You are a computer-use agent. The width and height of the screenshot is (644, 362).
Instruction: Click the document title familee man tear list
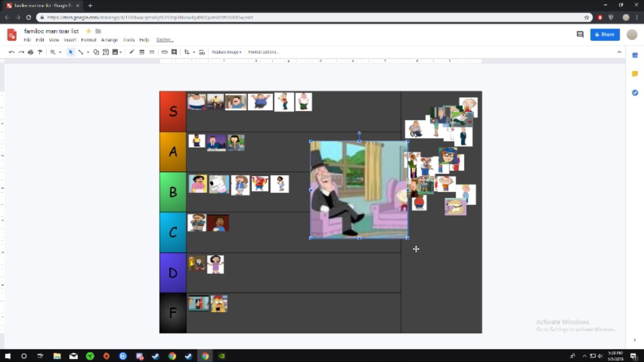pyautogui.click(x=51, y=31)
